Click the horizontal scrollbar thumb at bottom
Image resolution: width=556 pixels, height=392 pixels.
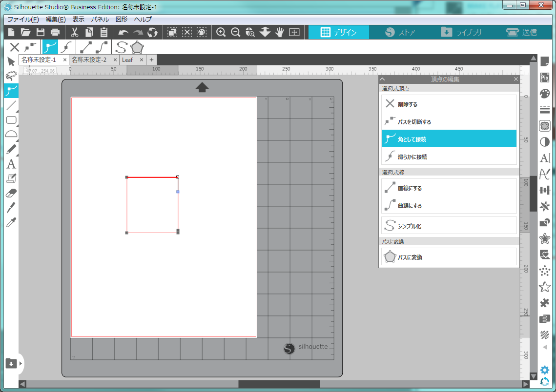[x=279, y=384]
